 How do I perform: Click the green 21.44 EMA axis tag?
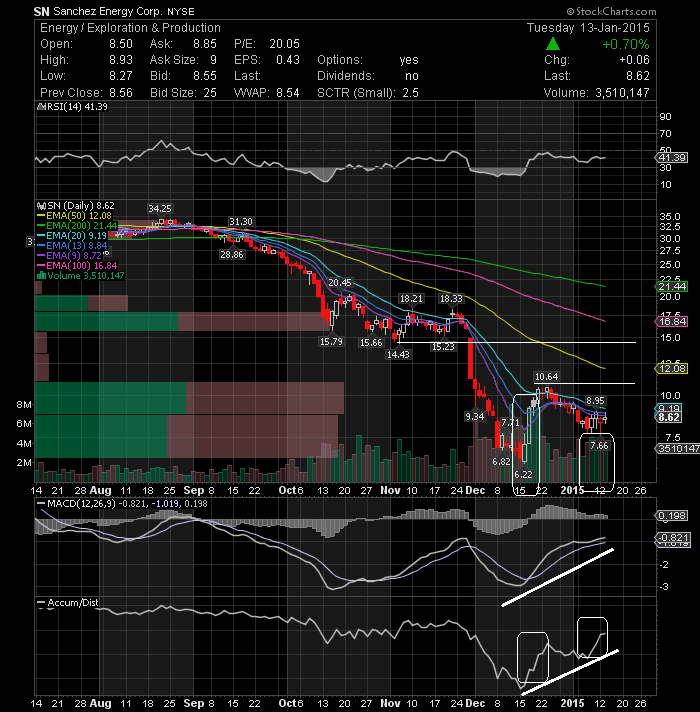(672, 287)
